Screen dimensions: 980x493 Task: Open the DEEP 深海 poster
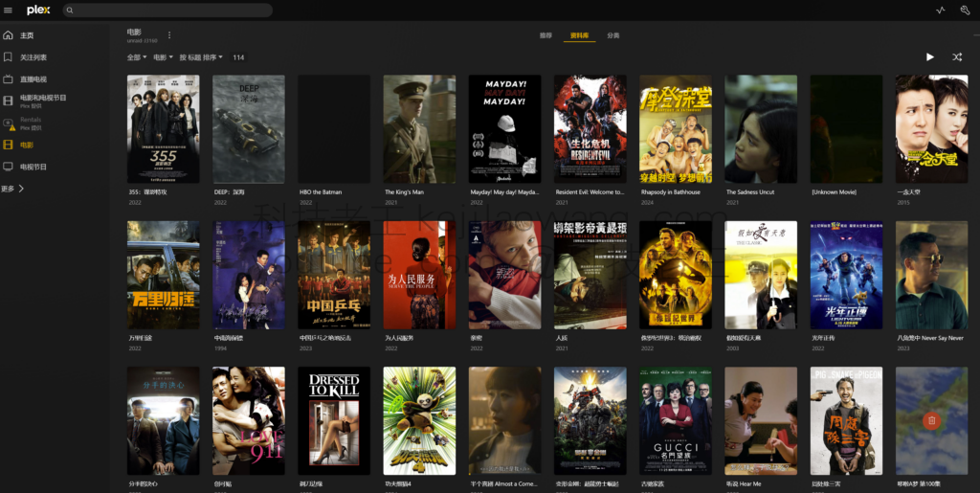tap(249, 129)
